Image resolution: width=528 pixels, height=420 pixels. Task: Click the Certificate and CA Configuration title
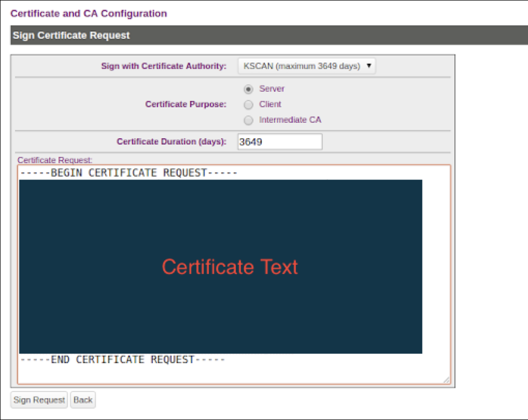pyautogui.click(x=89, y=13)
